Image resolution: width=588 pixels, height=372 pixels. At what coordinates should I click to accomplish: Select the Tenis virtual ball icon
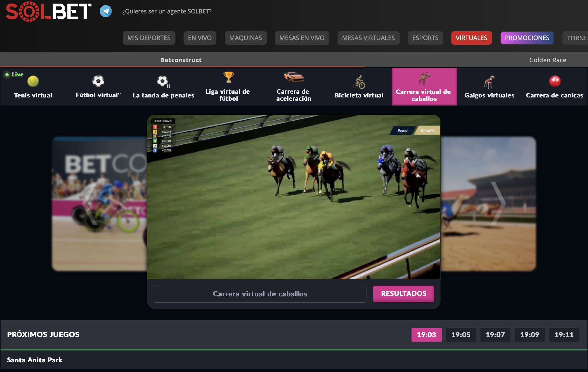coord(33,81)
